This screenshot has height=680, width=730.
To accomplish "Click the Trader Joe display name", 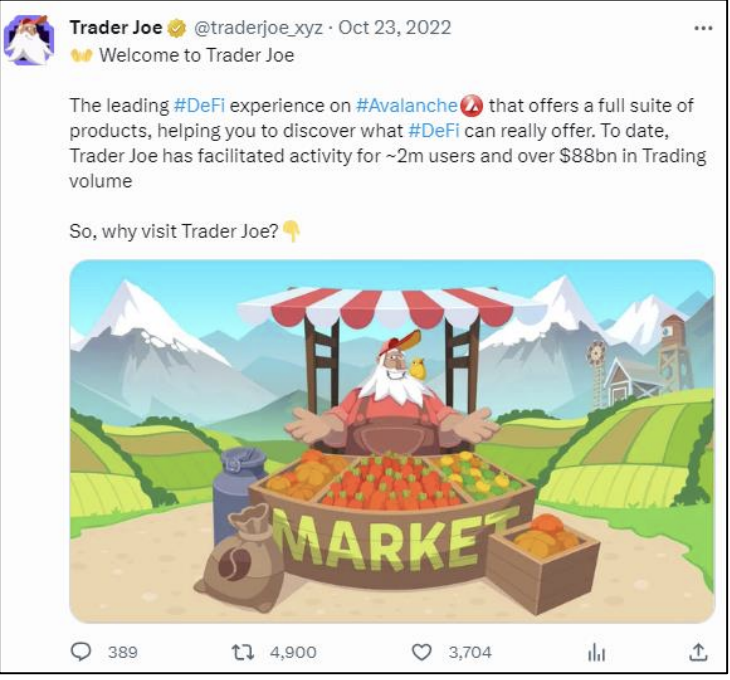I will 116,28.
